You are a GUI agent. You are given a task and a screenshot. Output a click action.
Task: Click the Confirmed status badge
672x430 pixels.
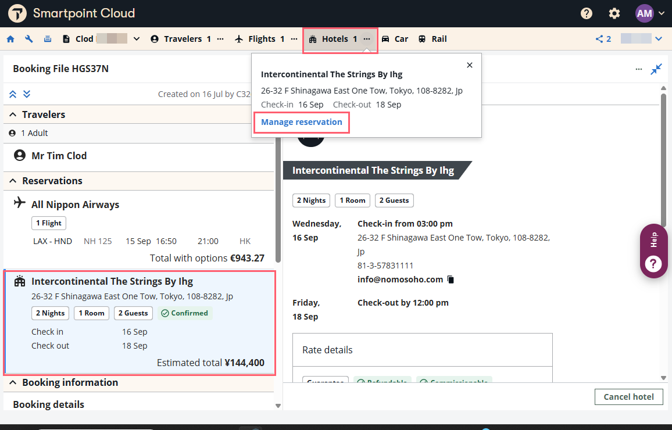[185, 313]
